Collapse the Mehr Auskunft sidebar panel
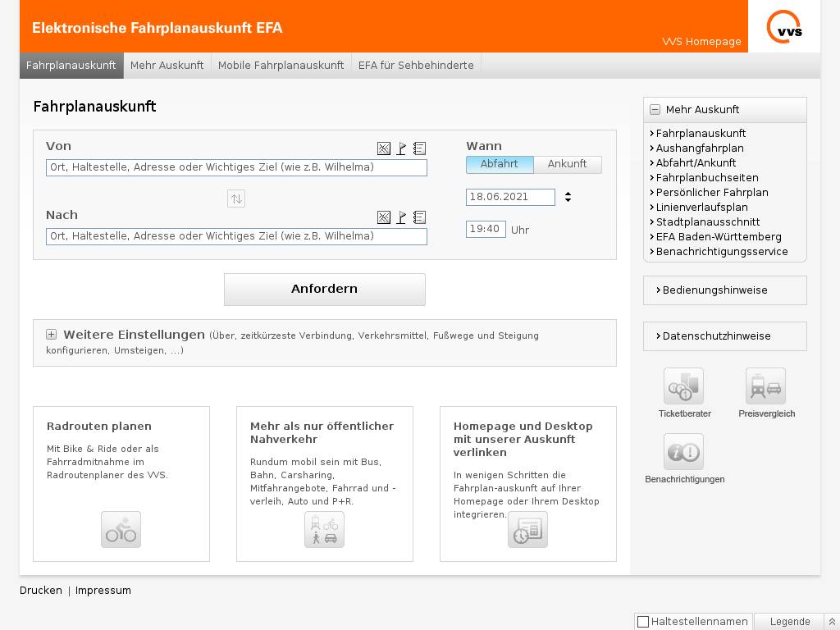 [x=655, y=110]
